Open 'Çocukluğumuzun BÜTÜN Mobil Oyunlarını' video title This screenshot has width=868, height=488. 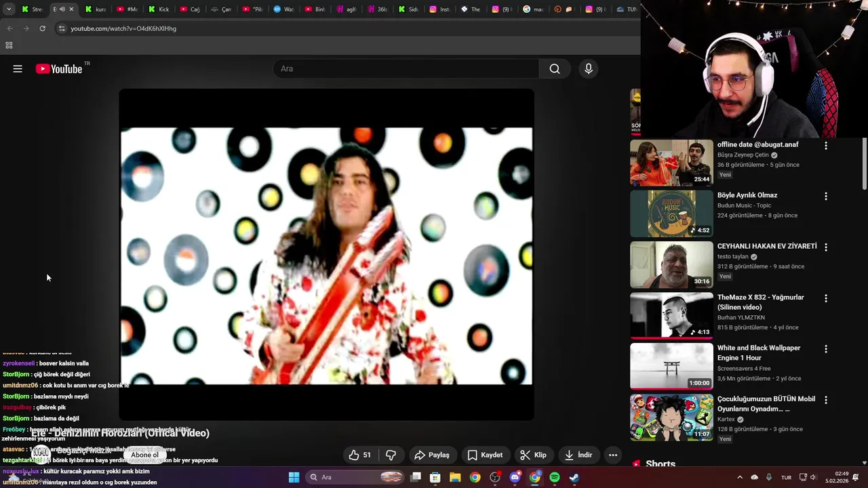tap(766, 404)
